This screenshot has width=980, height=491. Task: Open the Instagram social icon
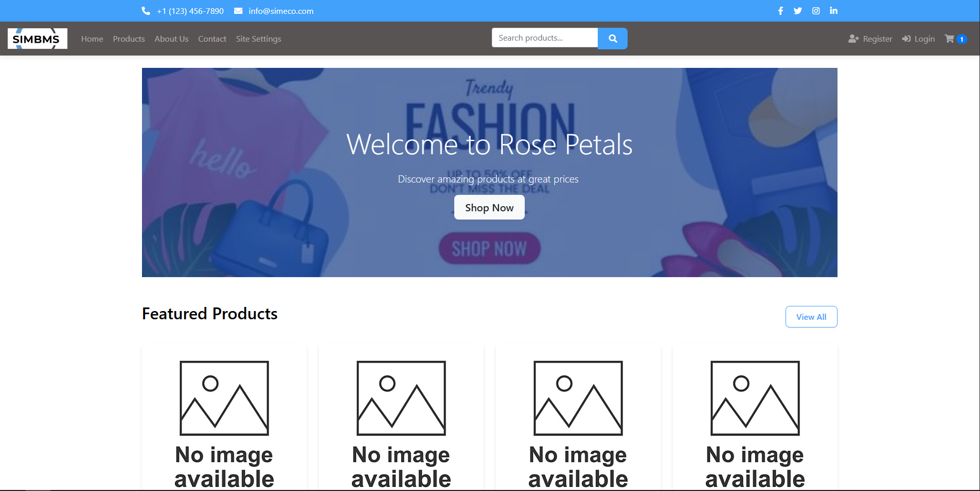point(816,11)
